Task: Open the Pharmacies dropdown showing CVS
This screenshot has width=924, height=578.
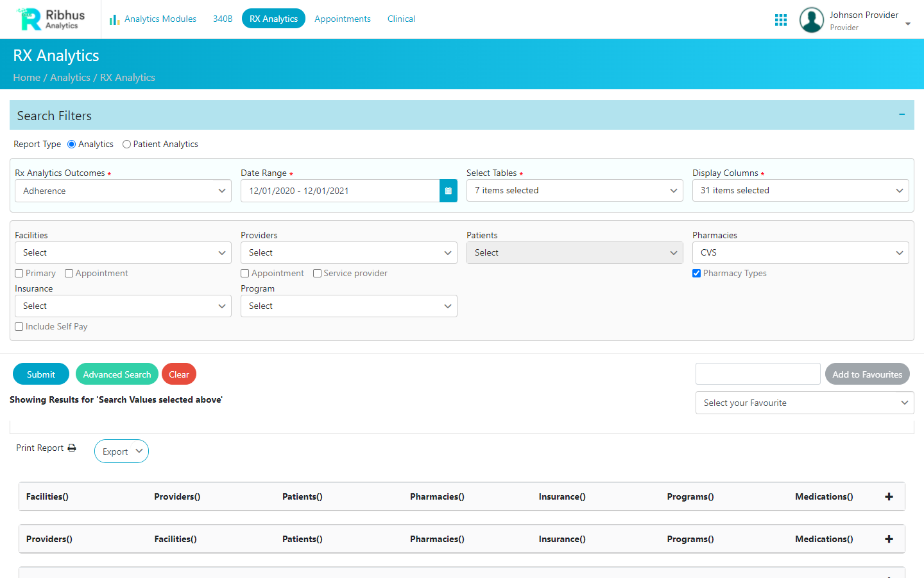Action: (800, 253)
